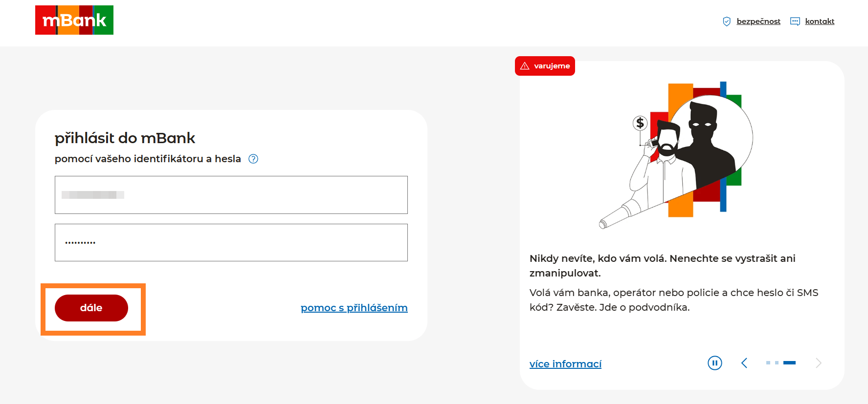Focus the password input field

pyautogui.click(x=231, y=243)
